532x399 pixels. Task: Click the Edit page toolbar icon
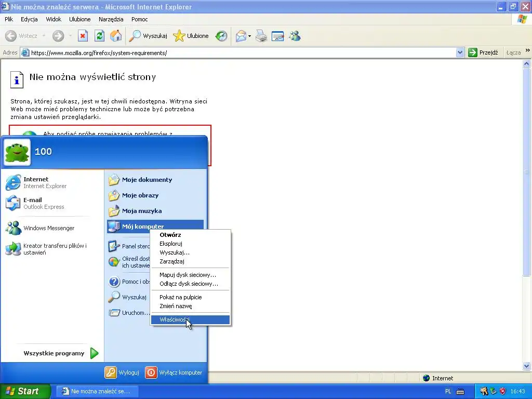(277, 36)
